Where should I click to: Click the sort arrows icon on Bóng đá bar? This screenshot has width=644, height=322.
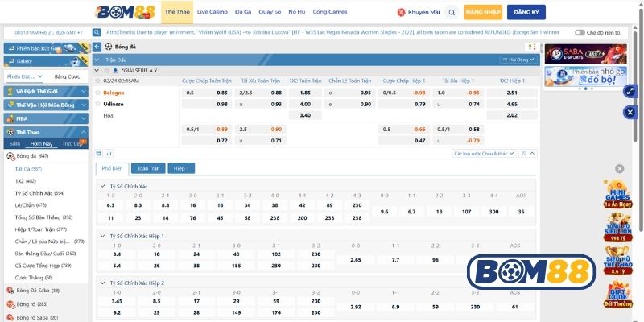(532, 47)
